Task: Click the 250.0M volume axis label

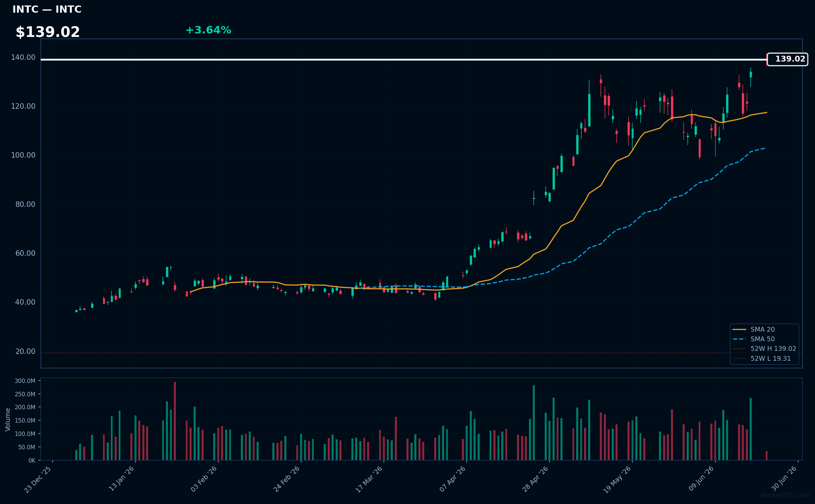Action: pyautogui.click(x=25, y=394)
